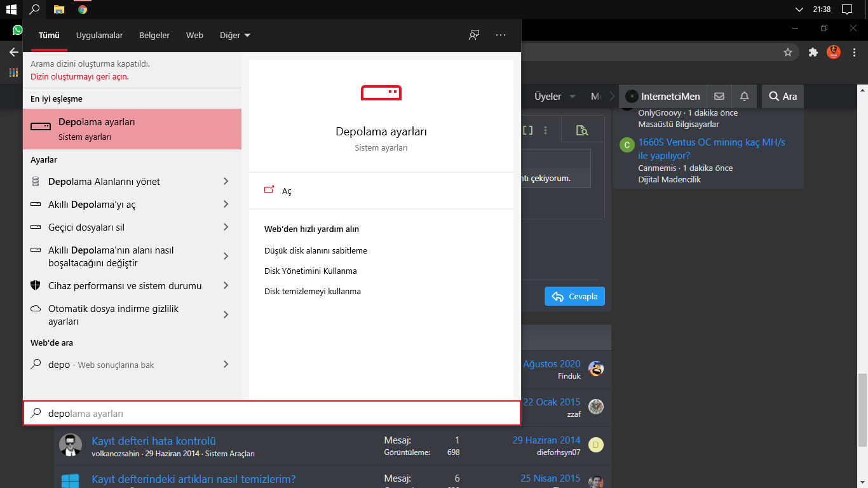Click Aç to open Depolama ayarları

click(x=287, y=191)
